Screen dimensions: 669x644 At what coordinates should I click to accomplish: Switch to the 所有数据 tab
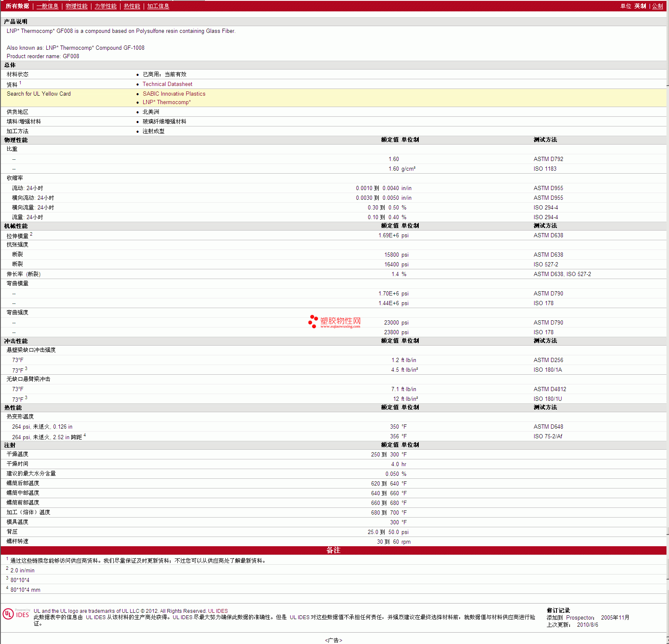pos(17,6)
